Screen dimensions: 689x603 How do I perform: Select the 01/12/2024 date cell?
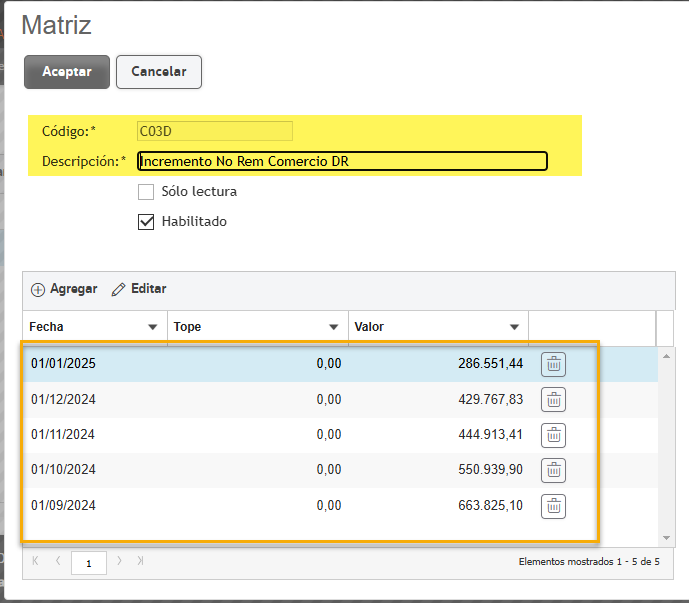pos(63,399)
